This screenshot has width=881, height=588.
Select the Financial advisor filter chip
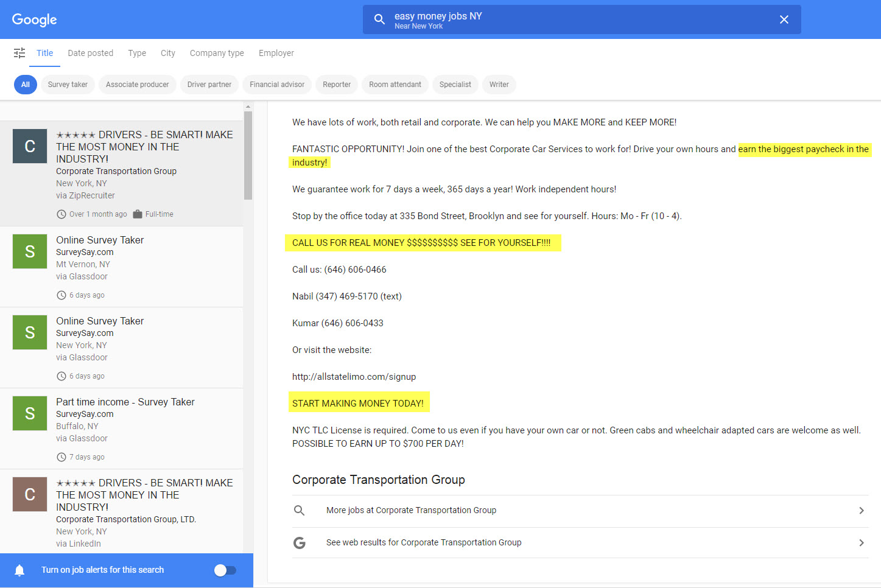click(x=277, y=85)
